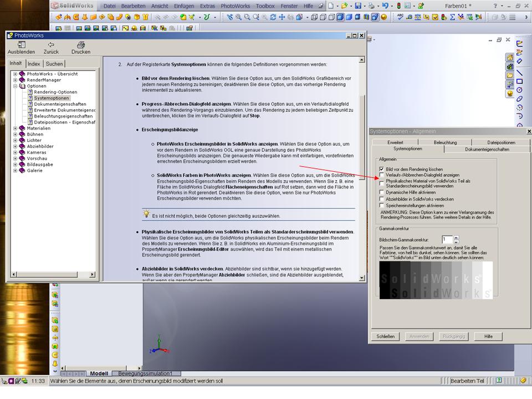Click the Hilfe button in Systemoptionen dialog
The image size is (532, 399).
coord(488,336)
